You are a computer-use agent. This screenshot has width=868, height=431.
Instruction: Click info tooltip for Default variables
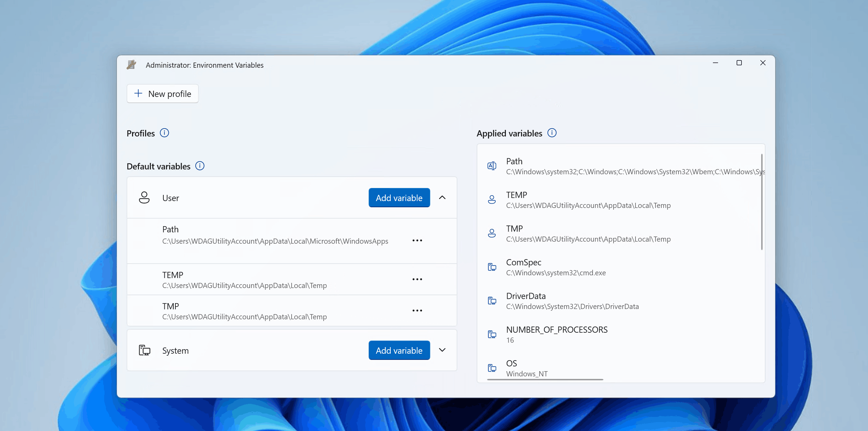click(x=200, y=166)
